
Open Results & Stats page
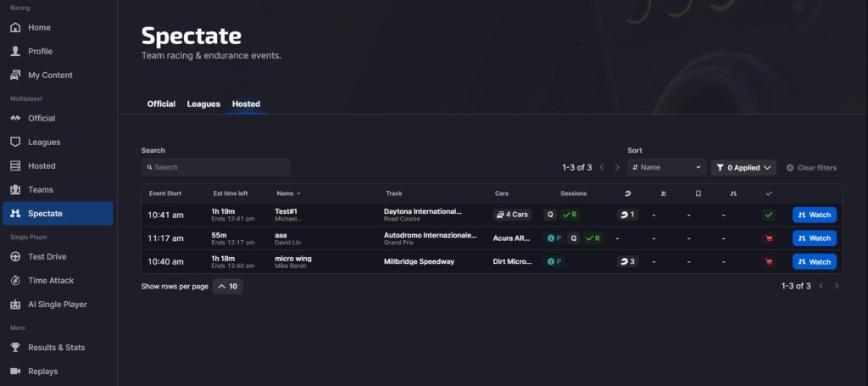tap(56, 347)
